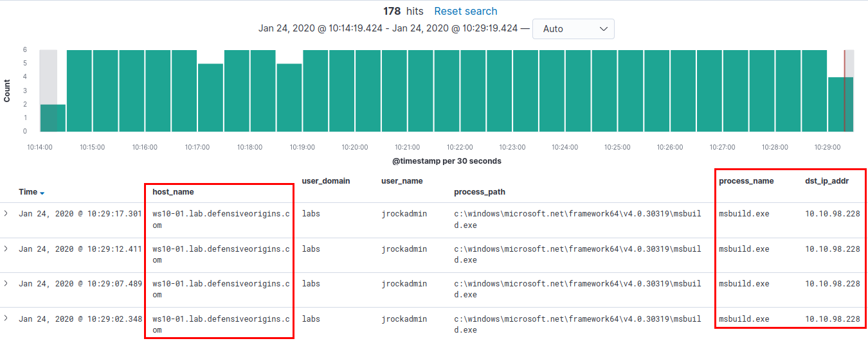Click host name in 10:29:17.301 row
The height and width of the screenshot is (341, 868).
point(221,220)
